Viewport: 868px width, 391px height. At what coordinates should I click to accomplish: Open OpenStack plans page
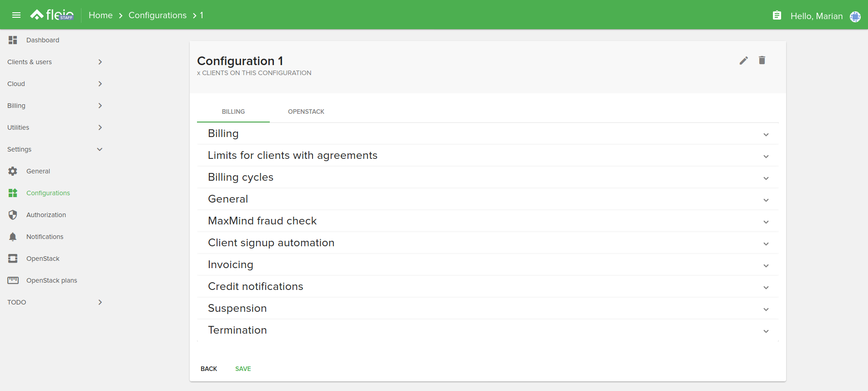[x=52, y=280]
